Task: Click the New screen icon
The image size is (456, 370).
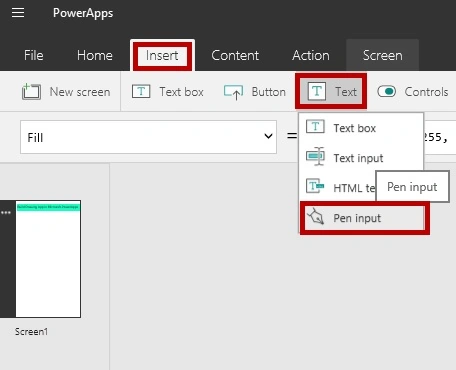Action: pos(31,92)
